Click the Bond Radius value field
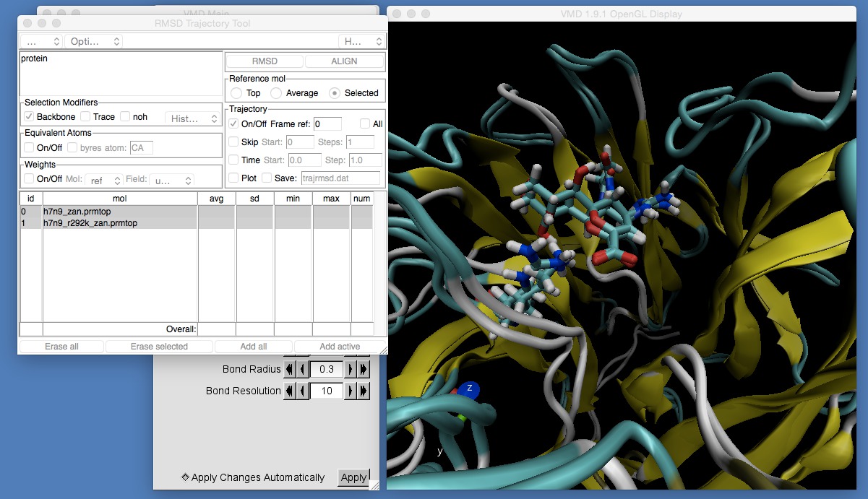The height and width of the screenshot is (499, 868). (x=327, y=369)
